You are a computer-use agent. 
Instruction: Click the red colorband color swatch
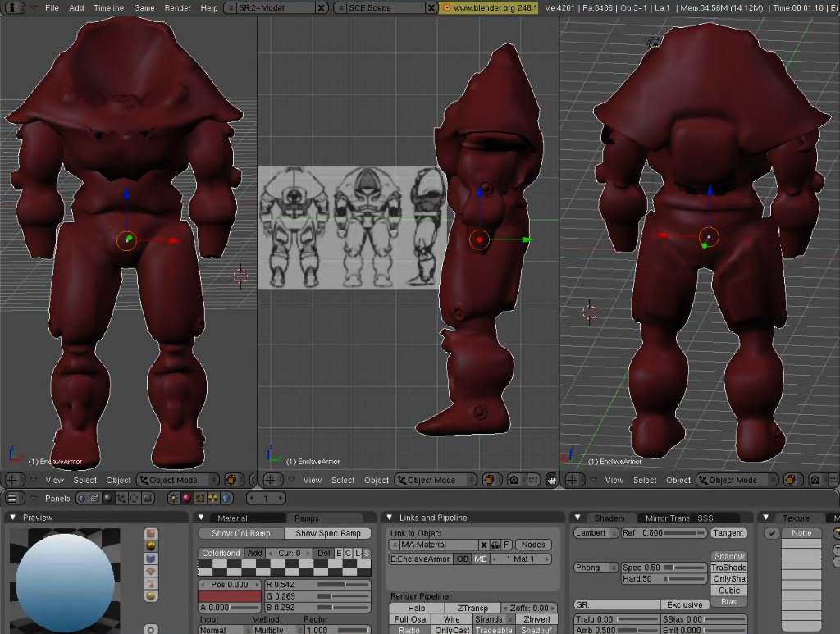point(230,596)
